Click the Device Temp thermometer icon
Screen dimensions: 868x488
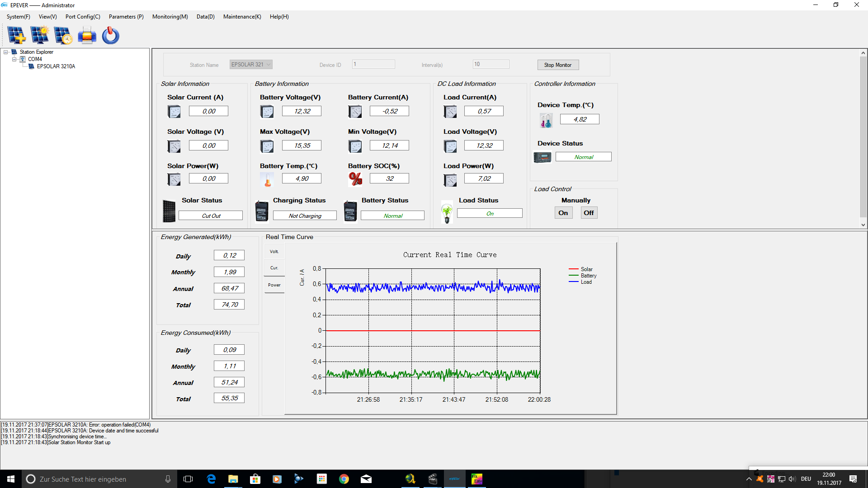point(546,120)
